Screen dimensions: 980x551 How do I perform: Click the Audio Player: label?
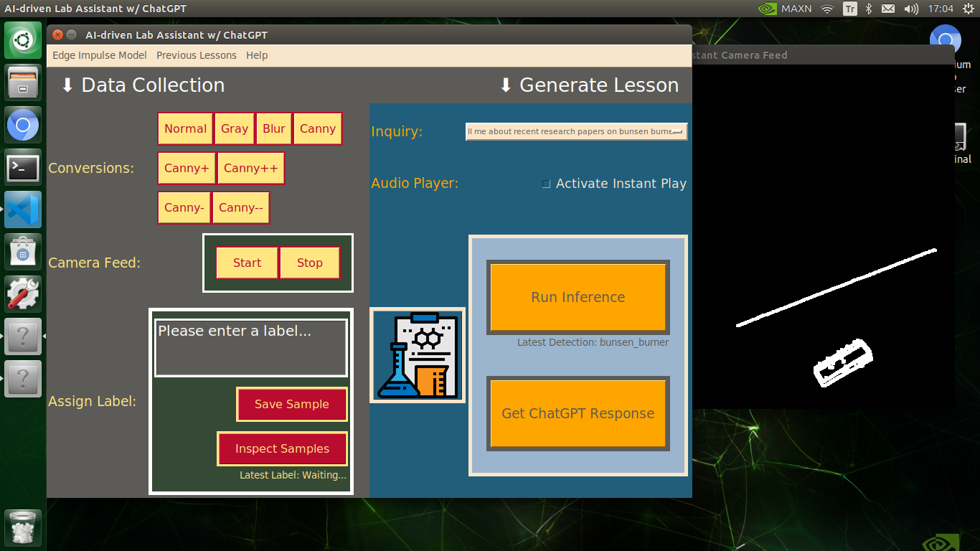[x=415, y=183]
